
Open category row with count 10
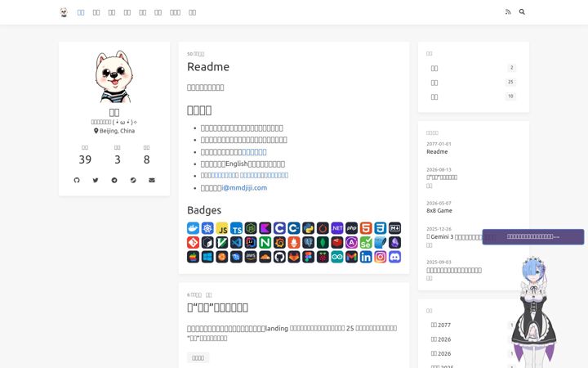473,96
